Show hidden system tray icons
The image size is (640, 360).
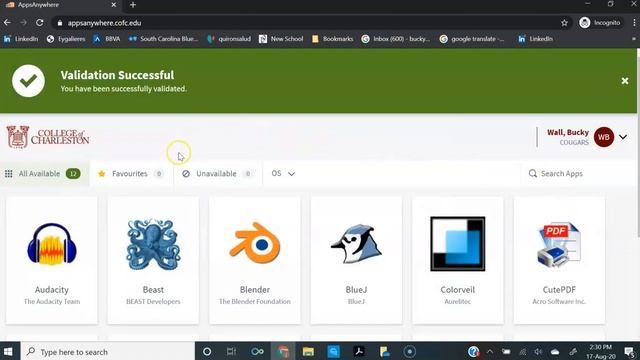(x=490, y=351)
